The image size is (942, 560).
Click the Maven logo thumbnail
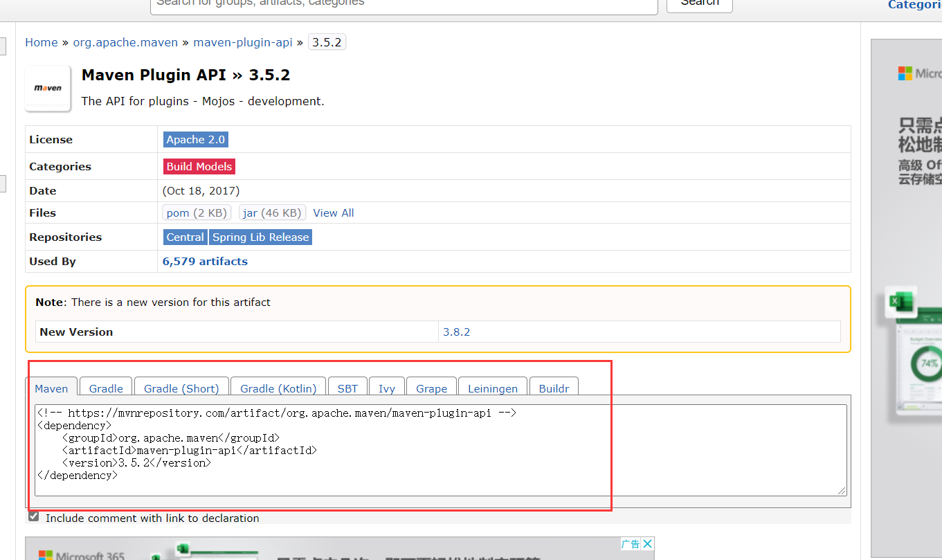(x=48, y=88)
